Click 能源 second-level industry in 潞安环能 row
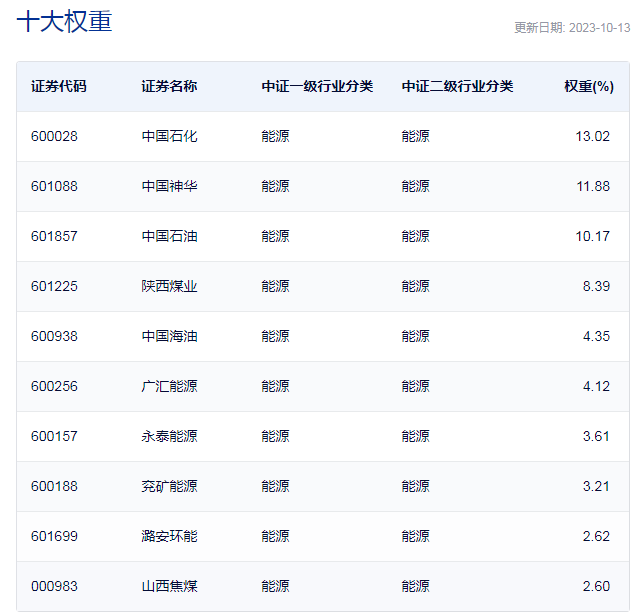The height and width of the screenshot is (616, 635). pos(416,536)
